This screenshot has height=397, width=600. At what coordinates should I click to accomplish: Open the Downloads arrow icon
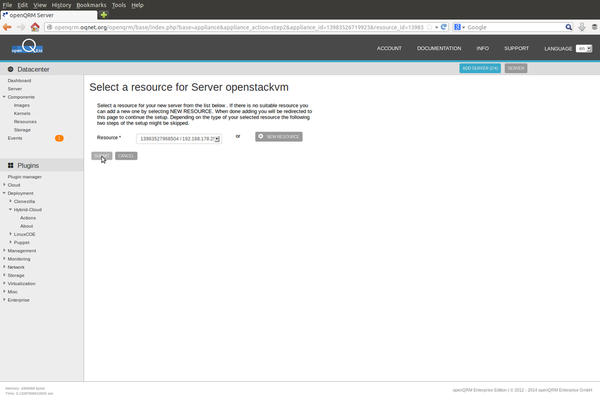(x=582, y=27)
